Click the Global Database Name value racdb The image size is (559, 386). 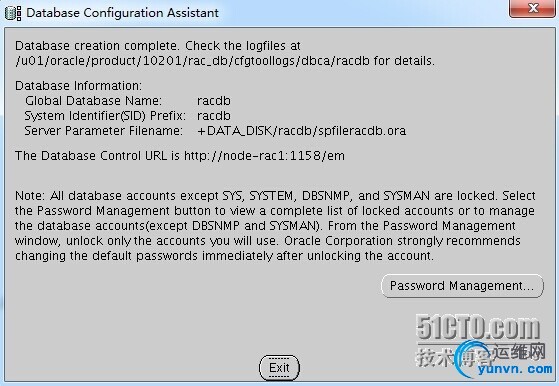click(x=214, y=101)
